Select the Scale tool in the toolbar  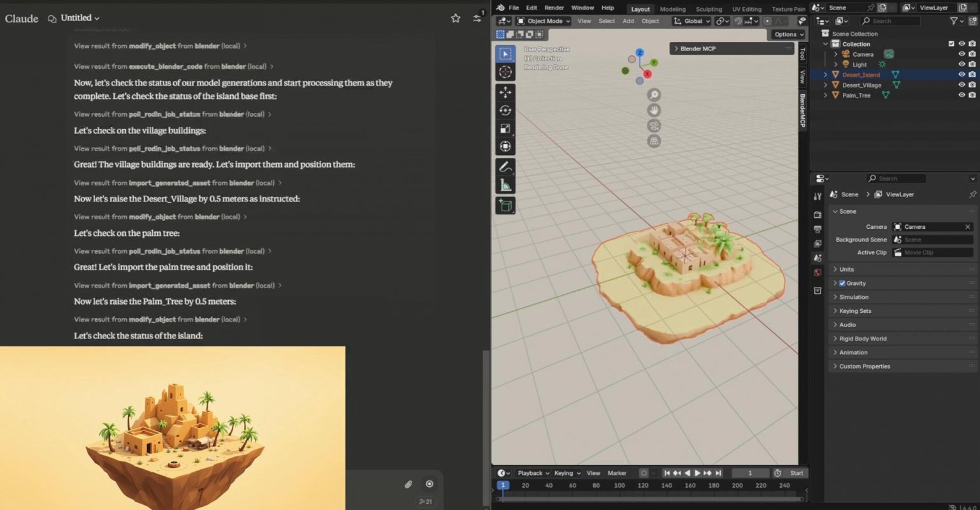505,128
